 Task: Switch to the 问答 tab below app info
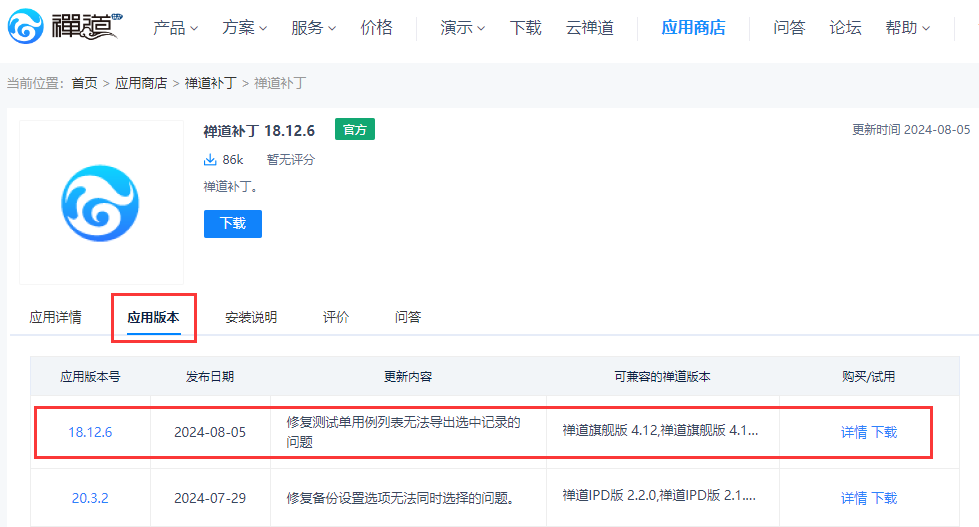(408, 317)
